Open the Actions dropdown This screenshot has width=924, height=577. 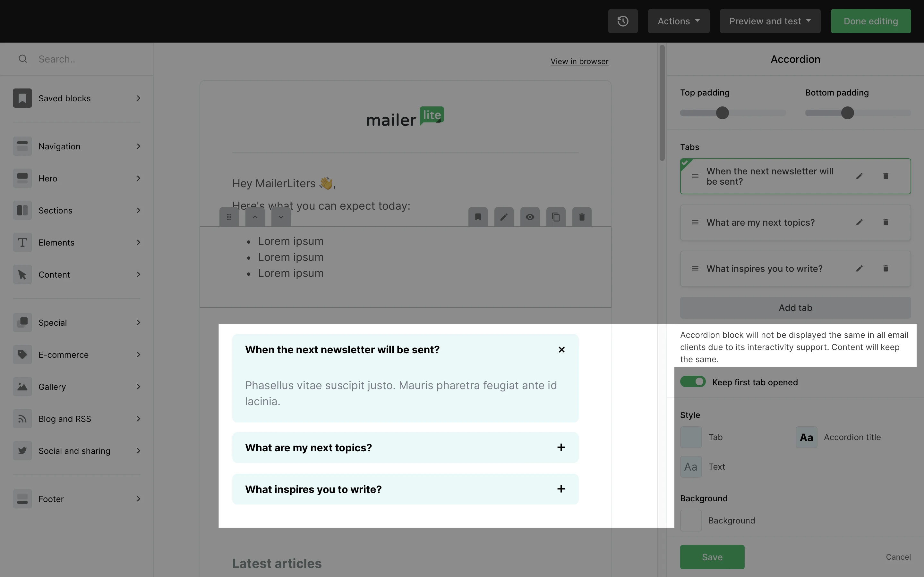click(x=679, y=21)
